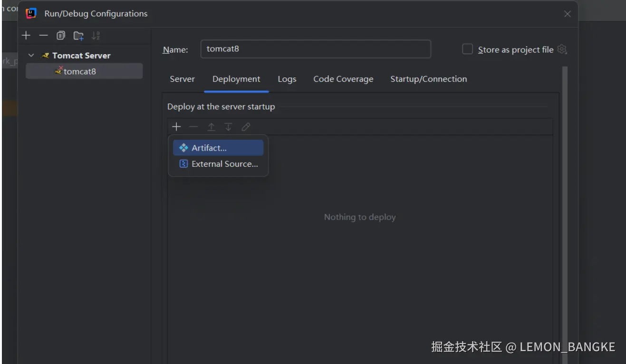The image size is (626, 364).
Task: Move the deployment item down
Action: pos(228,127)
